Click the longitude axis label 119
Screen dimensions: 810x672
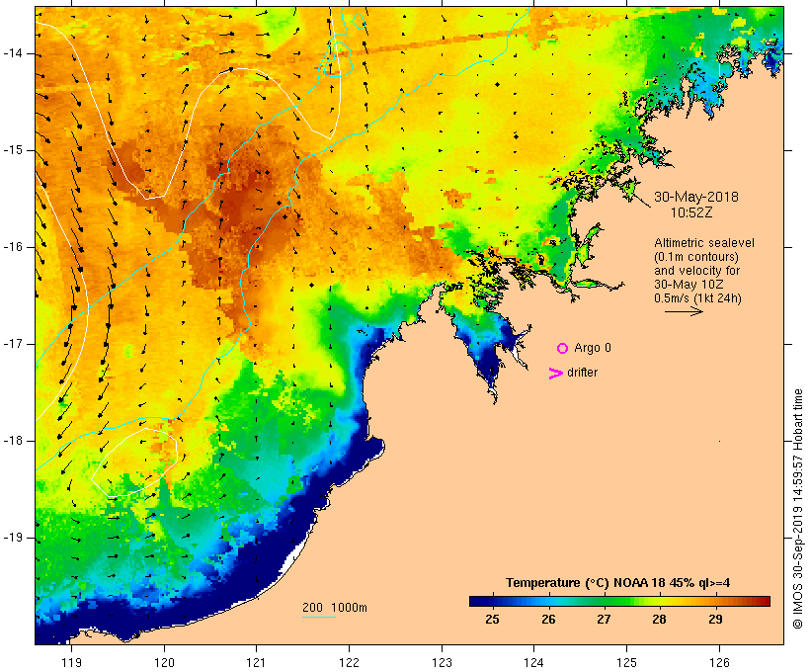(x=71, y=663)
